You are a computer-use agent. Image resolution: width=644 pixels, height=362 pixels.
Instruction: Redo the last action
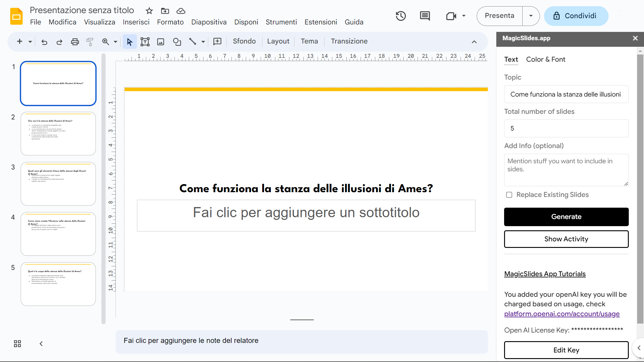point(59,42)
